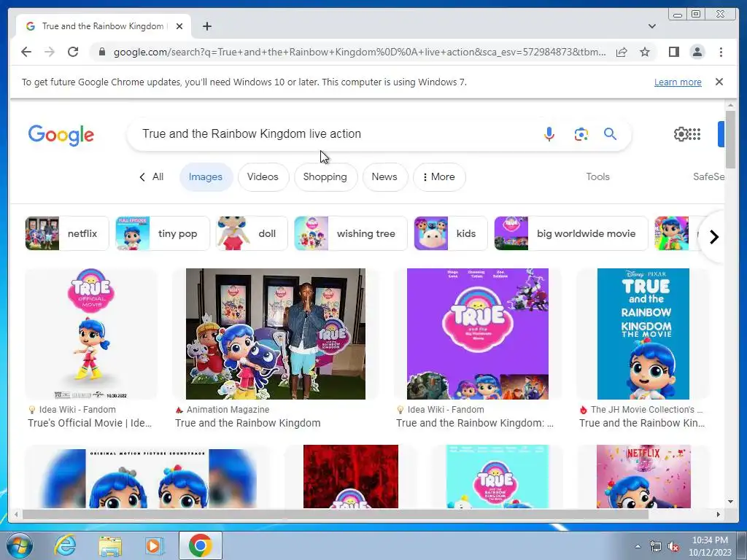Search by image with the Lens icon
The height and width of the screenshot is (560, 747).
coord(581,134)
